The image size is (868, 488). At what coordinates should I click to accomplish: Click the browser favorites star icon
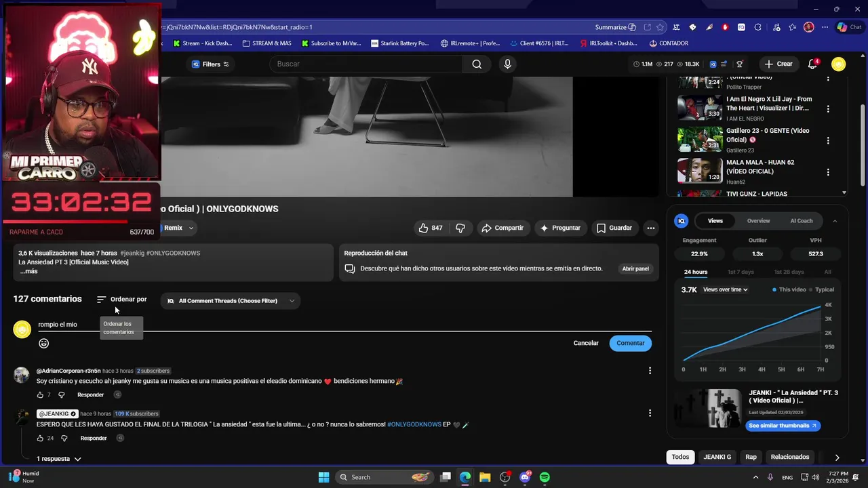coord(660,27)
